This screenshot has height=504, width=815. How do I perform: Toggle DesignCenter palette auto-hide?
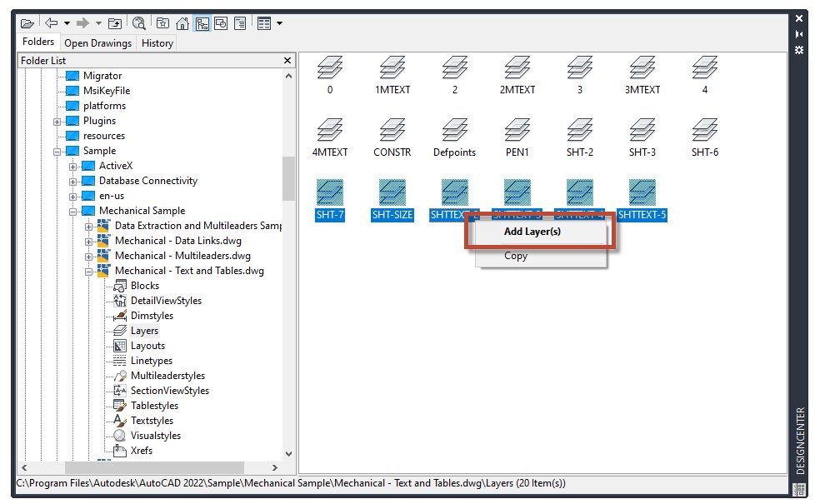coord(799,34)
